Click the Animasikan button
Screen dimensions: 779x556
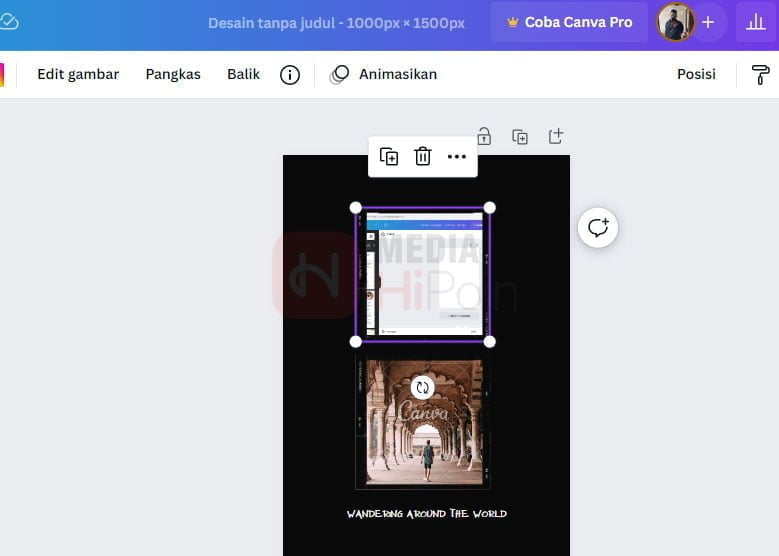tap(384, 75)
